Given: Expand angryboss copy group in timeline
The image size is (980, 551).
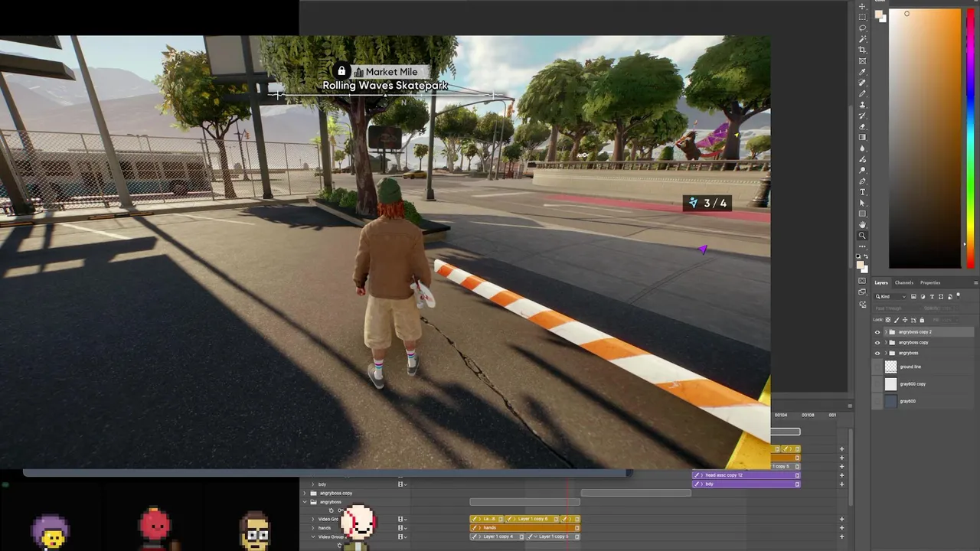Looking at the screenshot, I should 305,494.
